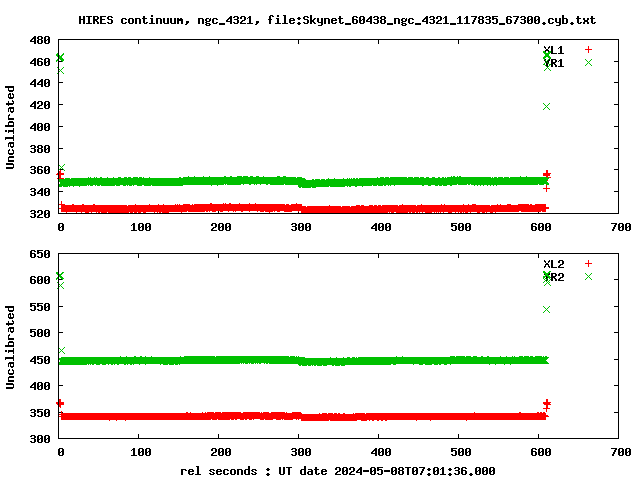Click the red point near 343 at the top plot's end
Screen dimensions: 640x480
547,189
